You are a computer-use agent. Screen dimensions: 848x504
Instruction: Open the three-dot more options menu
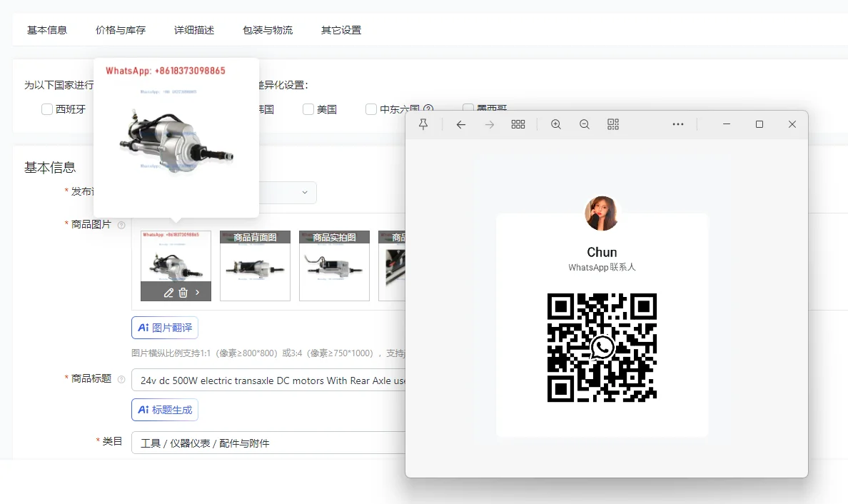(678, 124)
